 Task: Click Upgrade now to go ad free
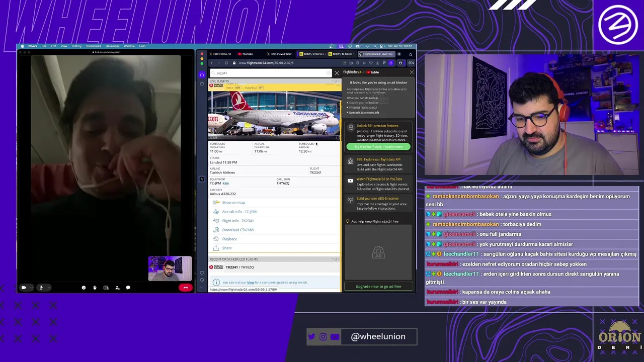coord(378,287)
